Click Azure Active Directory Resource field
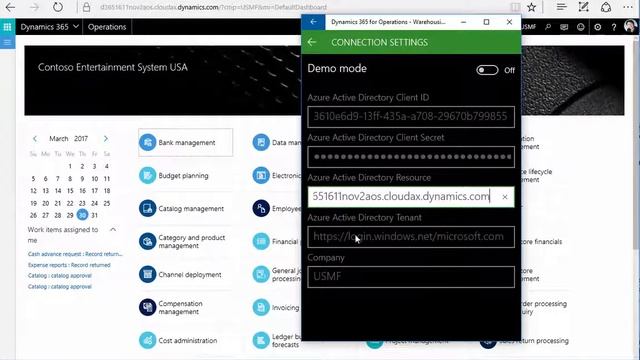Image resolution: width=640 pixels, height=360 pixels. pos(411,197)
